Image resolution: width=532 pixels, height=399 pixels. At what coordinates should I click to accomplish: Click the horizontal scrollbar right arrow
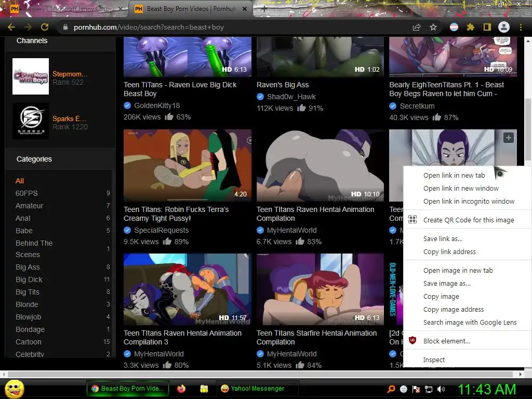click(521, 374)
